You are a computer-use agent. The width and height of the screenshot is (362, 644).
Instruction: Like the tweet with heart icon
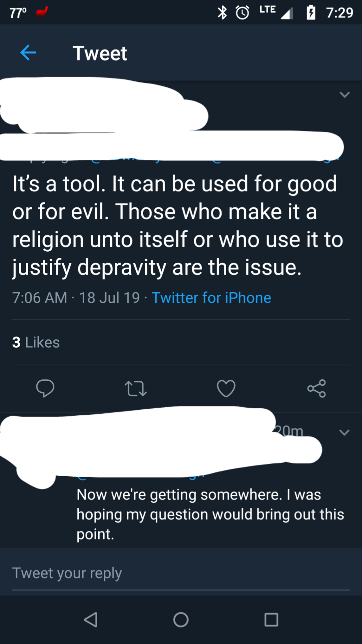click(x=226, y=388)
